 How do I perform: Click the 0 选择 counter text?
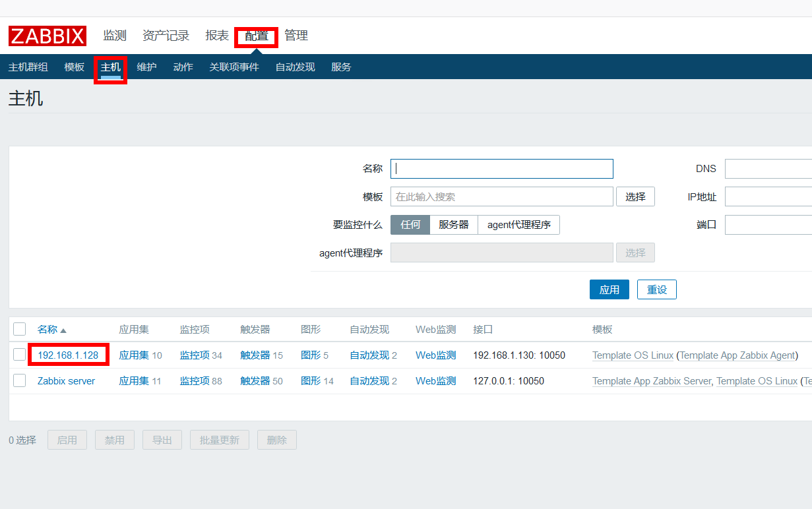click(22, 440)
